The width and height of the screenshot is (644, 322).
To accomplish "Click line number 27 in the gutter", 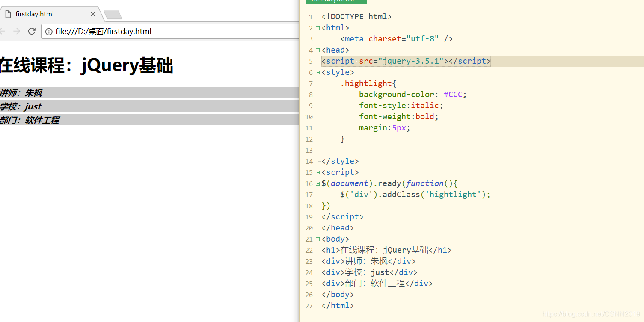I will [x=309, y=306].
